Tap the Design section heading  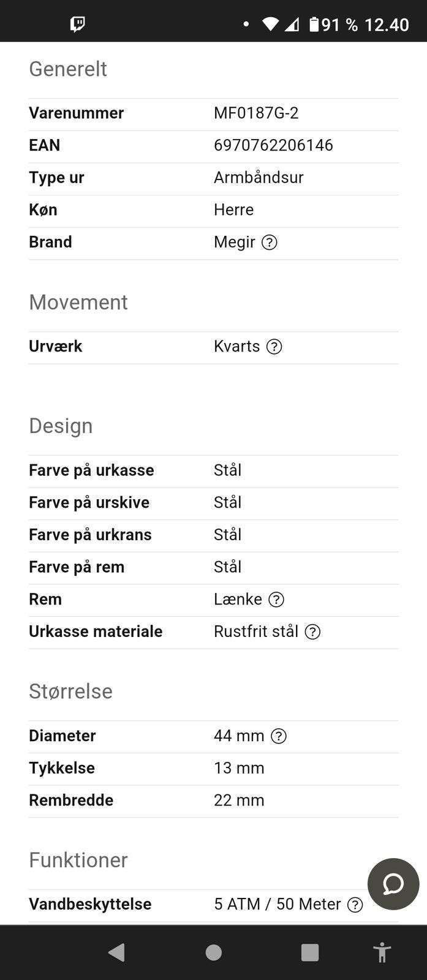(61, 426)
